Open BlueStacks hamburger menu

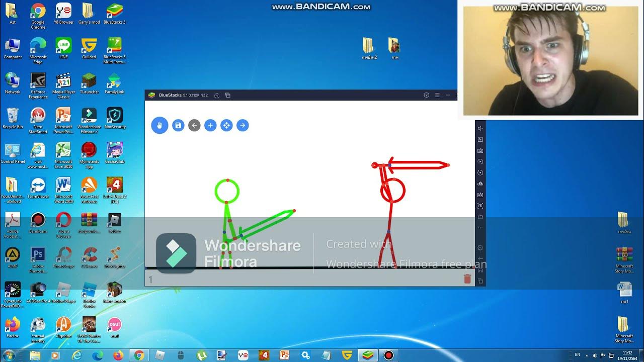click(x=437, y=95)
